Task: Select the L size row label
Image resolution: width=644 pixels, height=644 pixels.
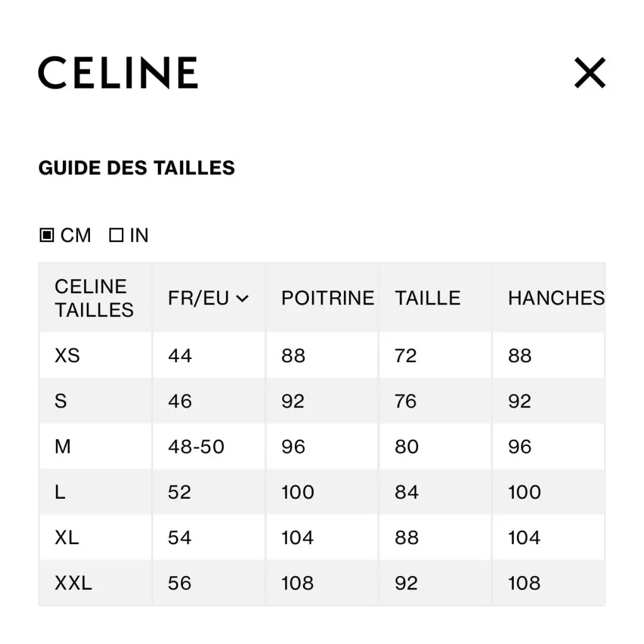Action: (x=60, y=492)
